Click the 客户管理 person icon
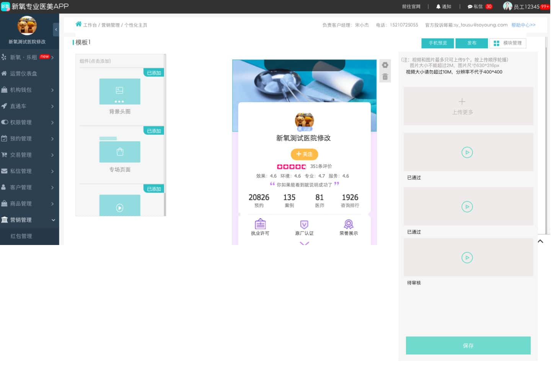Screen dimensions: 551x392 point(3,187)
